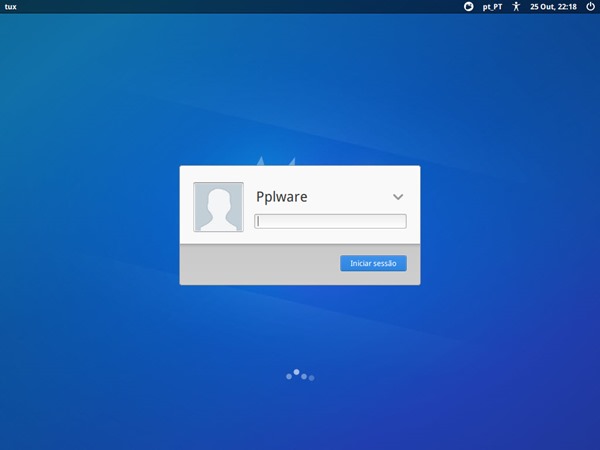Focus the password input field
600x450 pixels.
(330, 221)
